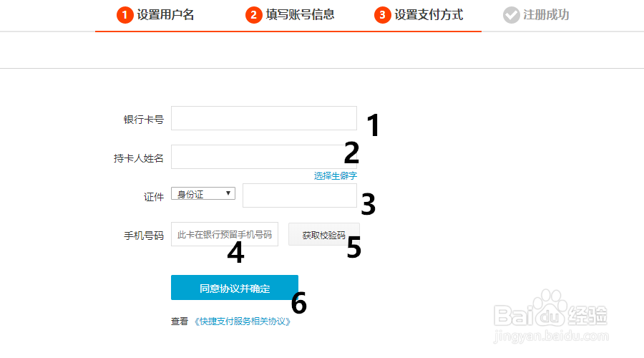644x358 pixels.
Task: Click the 查看 text before the agreement link
Action: pyautogui.click(x=180, y=321)
